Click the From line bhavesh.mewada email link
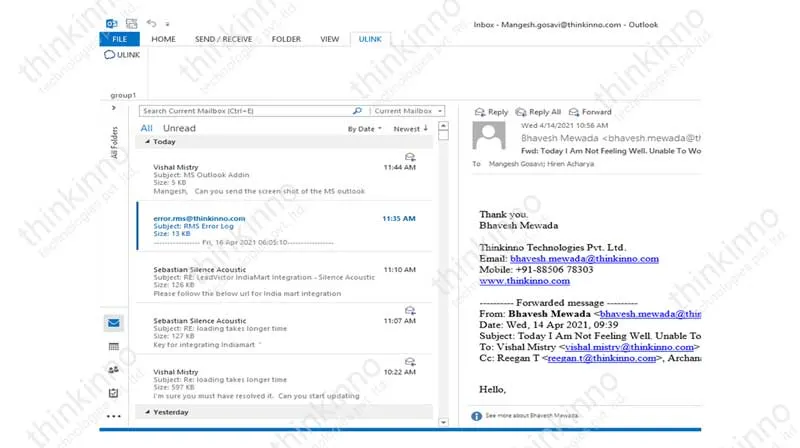Screen dimensions: 800x448 (x=651, y=314)
